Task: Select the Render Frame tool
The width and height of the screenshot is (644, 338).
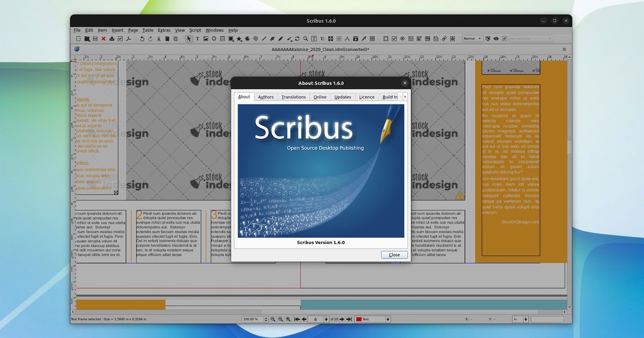Action: (214, 39)
